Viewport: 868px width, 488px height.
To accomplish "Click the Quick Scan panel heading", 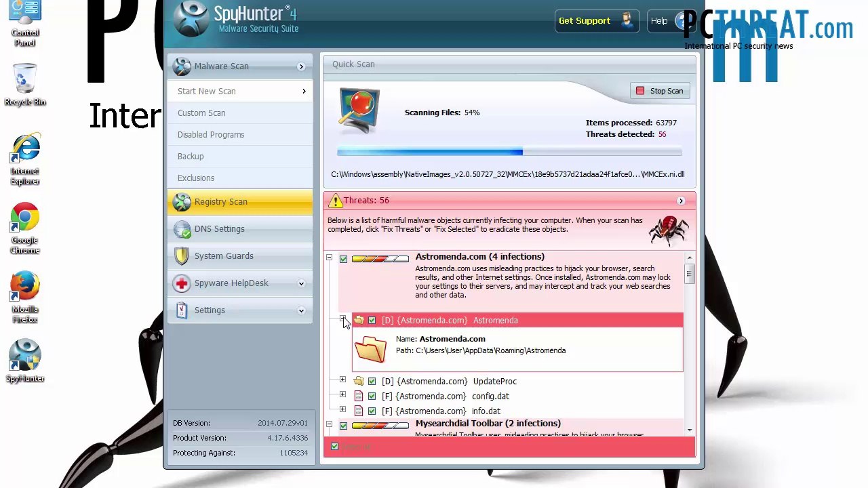I will point(353,64).
